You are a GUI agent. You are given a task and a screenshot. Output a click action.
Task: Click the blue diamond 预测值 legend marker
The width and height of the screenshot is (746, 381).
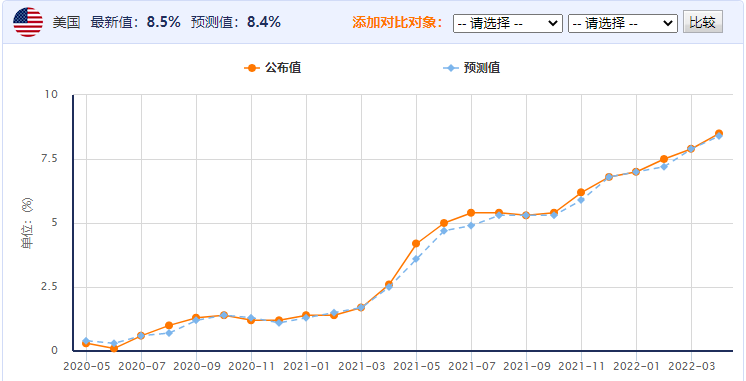click(x=451, y=68)
